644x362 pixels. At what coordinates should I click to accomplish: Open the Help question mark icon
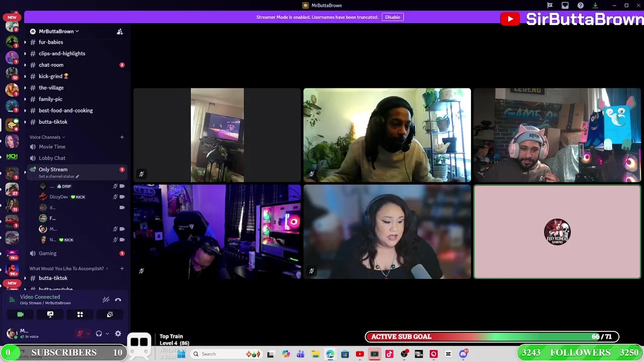[x=581, y=6]
